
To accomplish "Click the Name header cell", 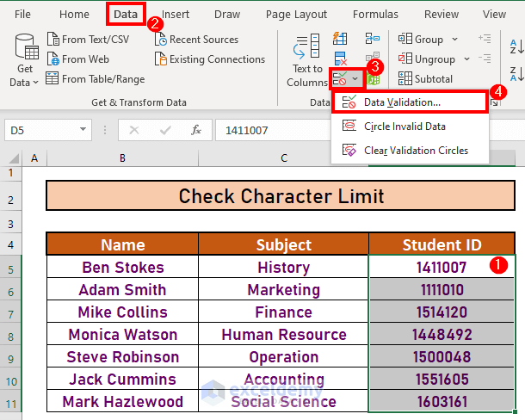I will (x=122, y=244).
